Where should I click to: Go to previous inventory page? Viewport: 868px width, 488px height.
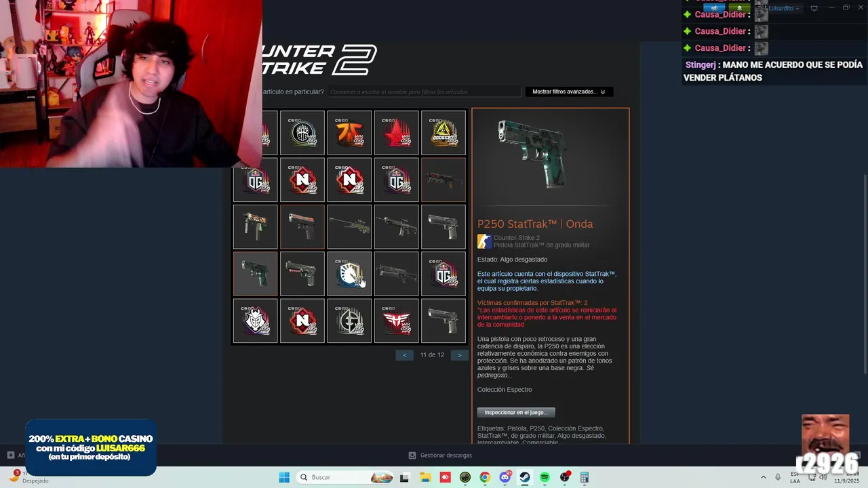click(x=405, y=355)
